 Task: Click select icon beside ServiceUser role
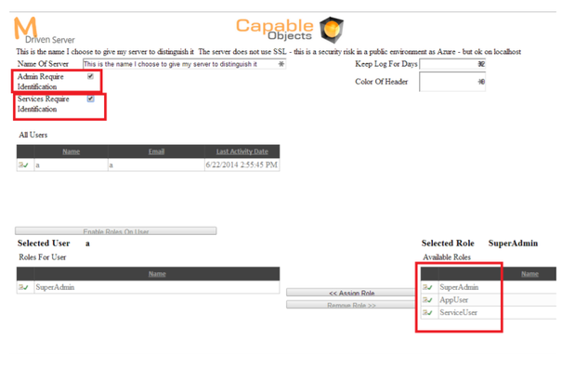(428, 312)
